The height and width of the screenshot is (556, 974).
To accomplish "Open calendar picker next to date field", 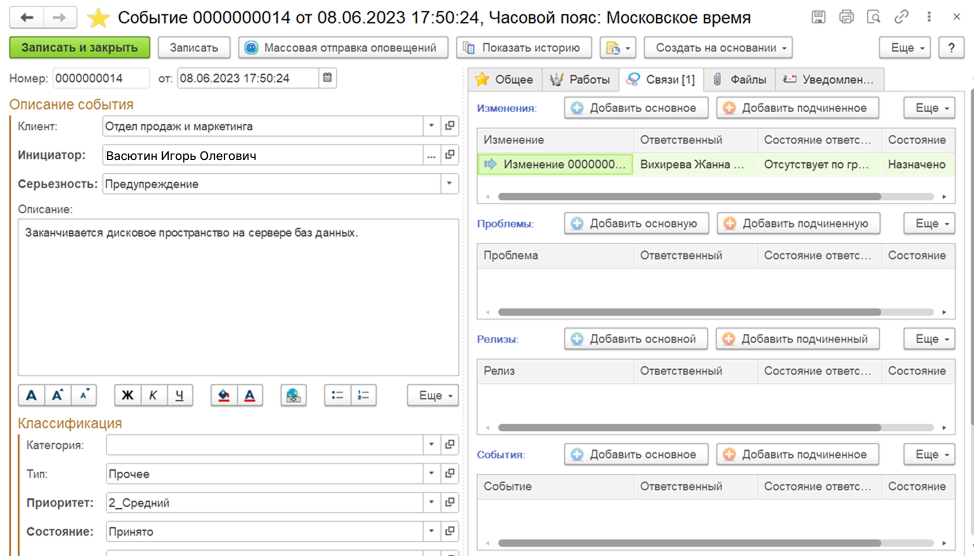I will click(x=328, y=78).
